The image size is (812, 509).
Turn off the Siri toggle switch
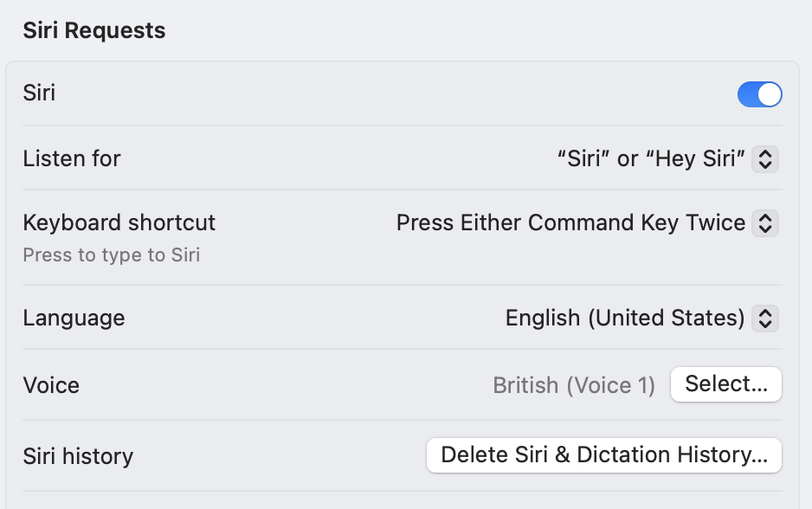pyautogui.click(x=759, y=94)
